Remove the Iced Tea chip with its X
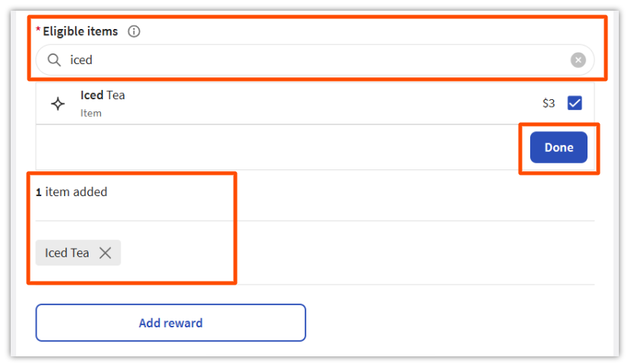 pos(105,253)
